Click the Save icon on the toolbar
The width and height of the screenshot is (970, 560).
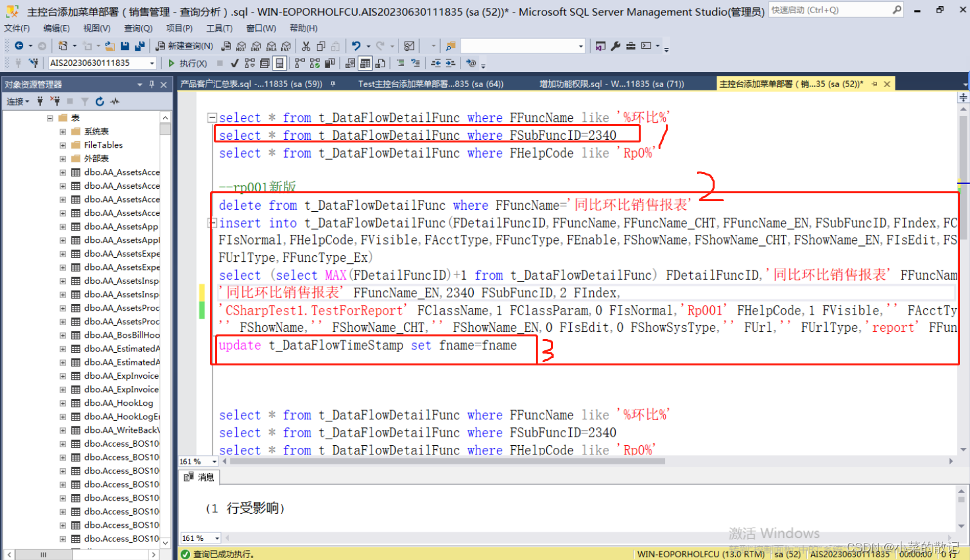click(123, 46)
